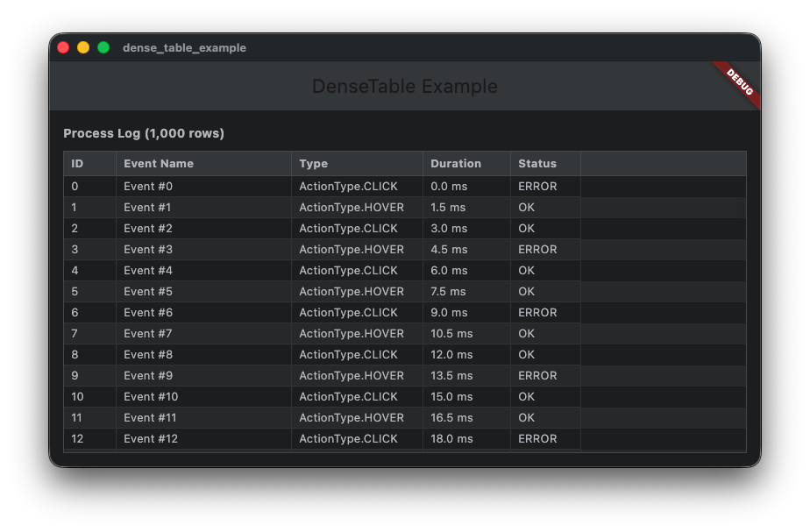Click the '7.5 ms' duration cell
Image resolution: width=810 pixels, height=532 pixels.
coord(466,292)
